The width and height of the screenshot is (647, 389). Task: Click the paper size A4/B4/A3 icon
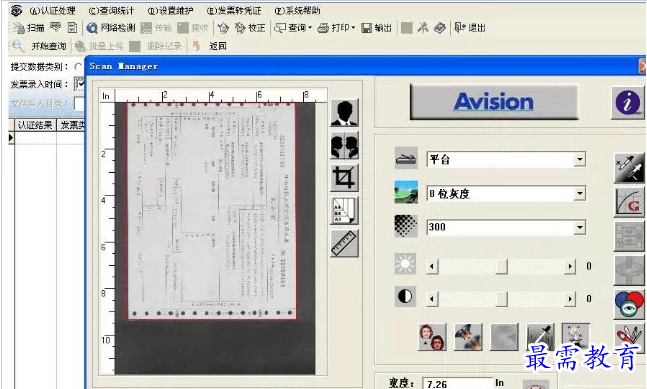click(345, 210)
